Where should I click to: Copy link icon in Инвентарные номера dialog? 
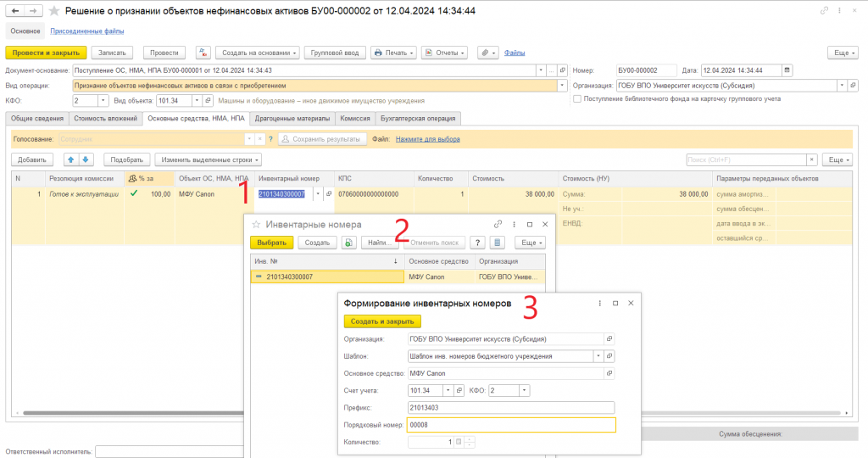[498, 224]
